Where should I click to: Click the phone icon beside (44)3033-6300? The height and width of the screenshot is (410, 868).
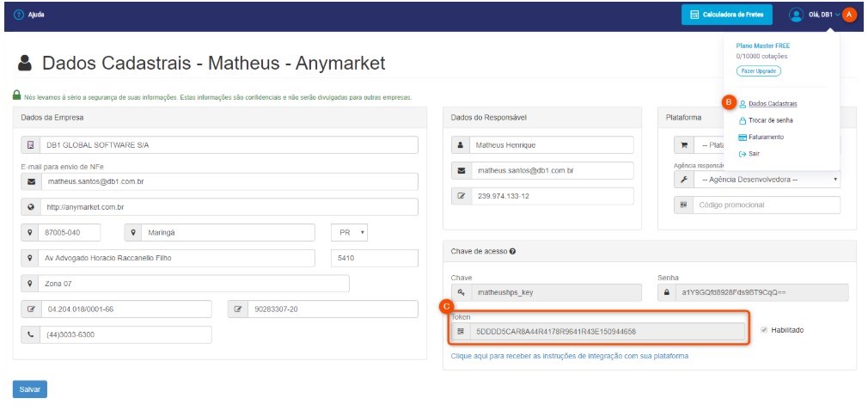(32, 334)
